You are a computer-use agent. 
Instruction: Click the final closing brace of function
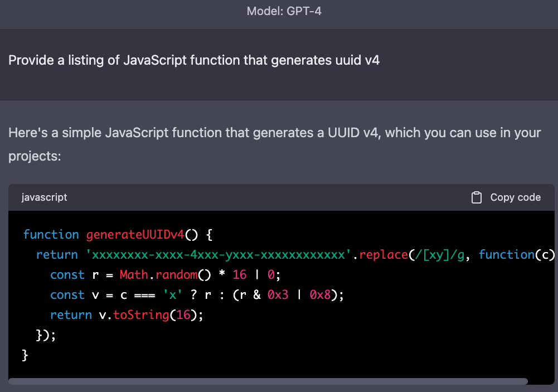(x=25, y=355)
